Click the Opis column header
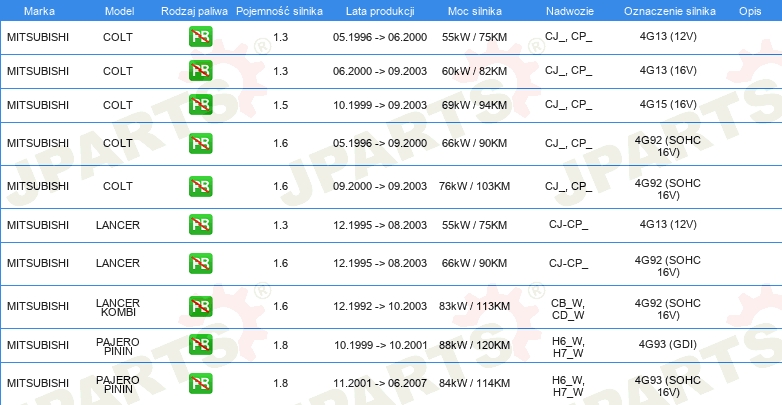This screenshot has width=782, height=405. (750, 11)
